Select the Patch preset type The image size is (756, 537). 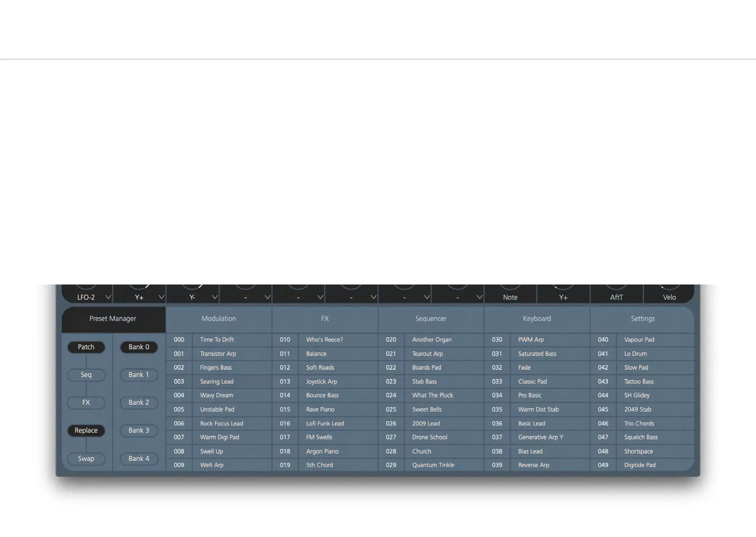click(x=86, y=347)
